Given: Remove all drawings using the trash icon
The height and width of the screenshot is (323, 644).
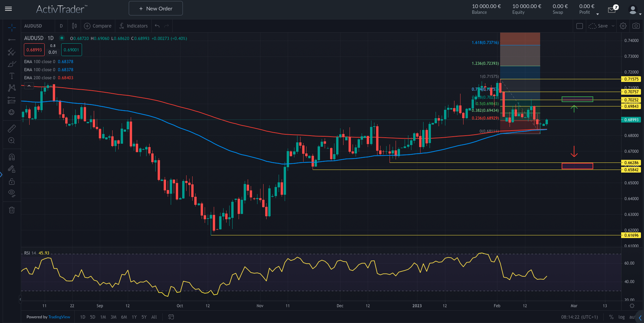Looking at the screenshot, I should [x=12, y=210].
